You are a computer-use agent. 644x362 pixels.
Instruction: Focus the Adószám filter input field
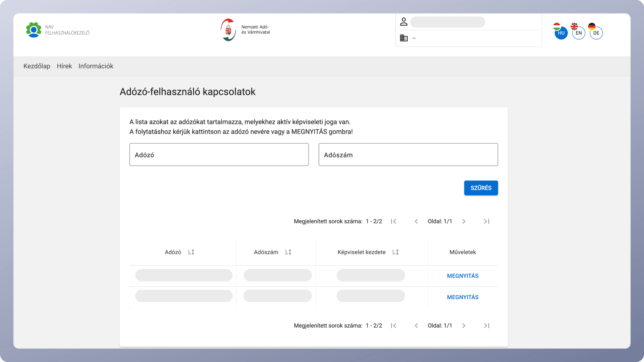(408, 154)
